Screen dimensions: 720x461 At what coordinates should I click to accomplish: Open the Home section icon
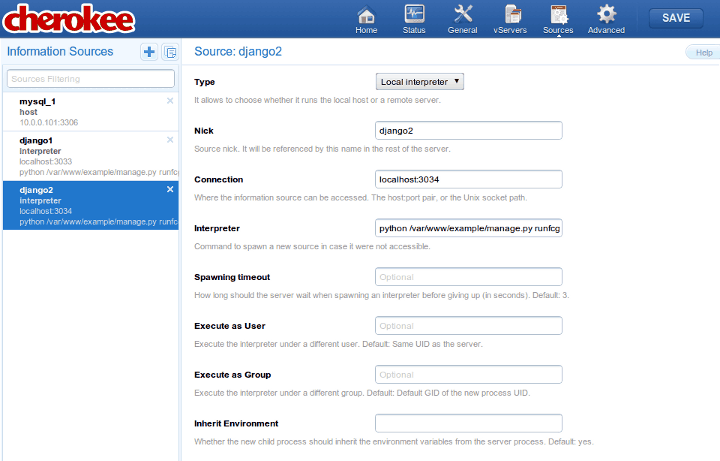pos(366,17)
